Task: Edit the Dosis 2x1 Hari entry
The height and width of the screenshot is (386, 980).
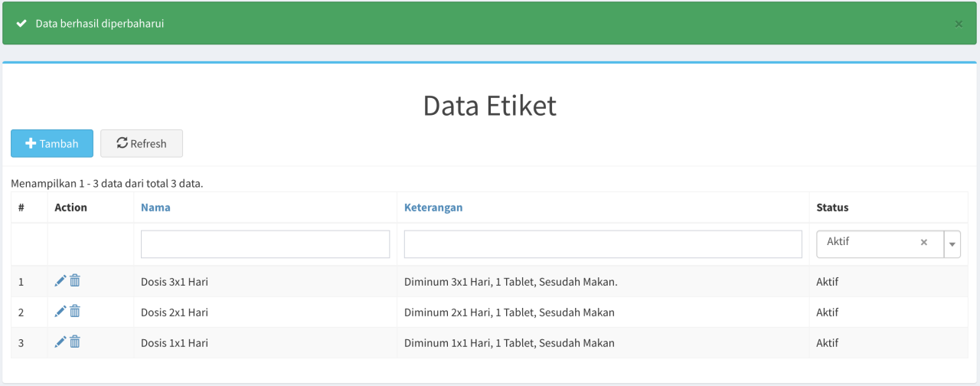Action: tap(60, 312)
